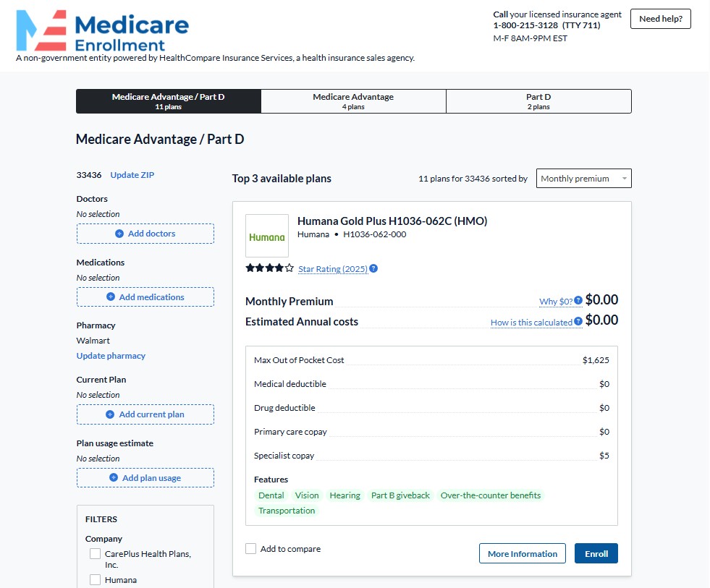Click the plus icon in Add medications
The height and width of the screenshot is (588, 710).
(x=111, y=297)
